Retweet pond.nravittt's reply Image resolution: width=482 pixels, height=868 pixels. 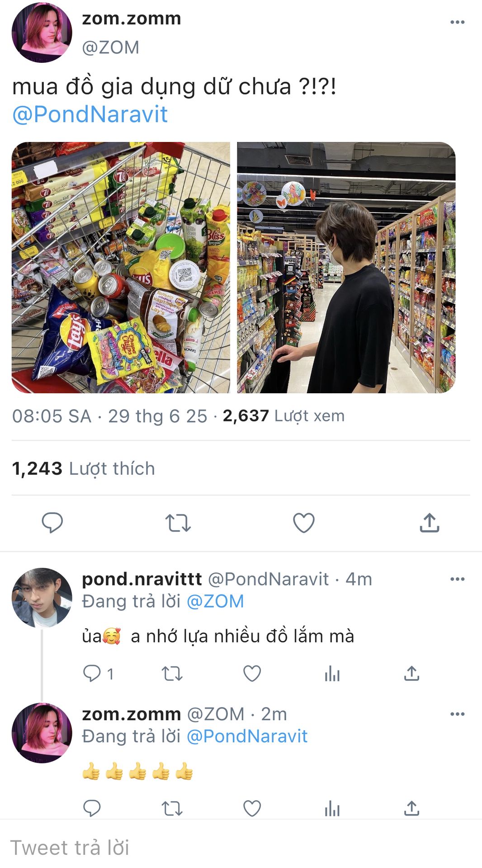[172, 674]
